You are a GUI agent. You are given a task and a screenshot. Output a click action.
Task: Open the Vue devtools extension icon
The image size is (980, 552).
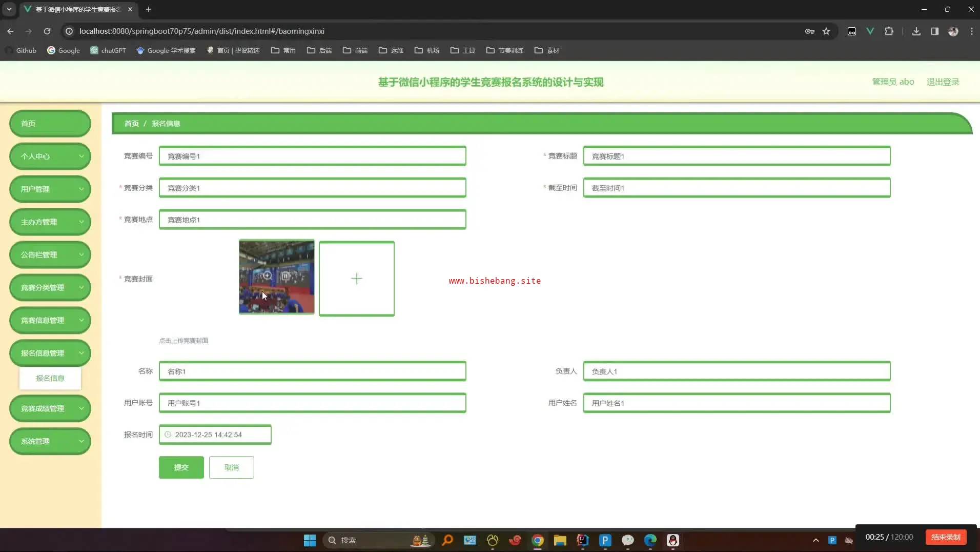pyautogui.click(x=870, y=31)
